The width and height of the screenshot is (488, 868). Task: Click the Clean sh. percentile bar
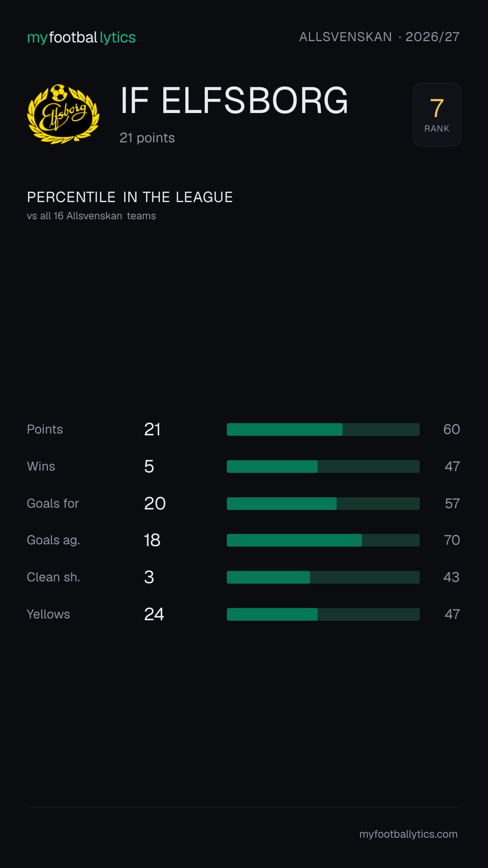tap(323, 577)
